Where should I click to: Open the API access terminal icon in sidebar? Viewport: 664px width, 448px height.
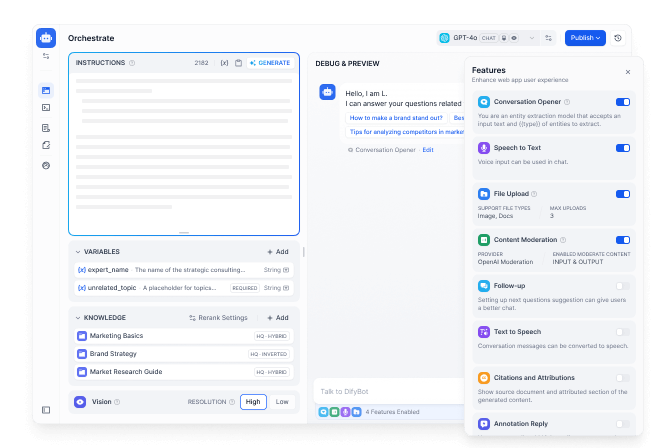[x=46, y=107]
